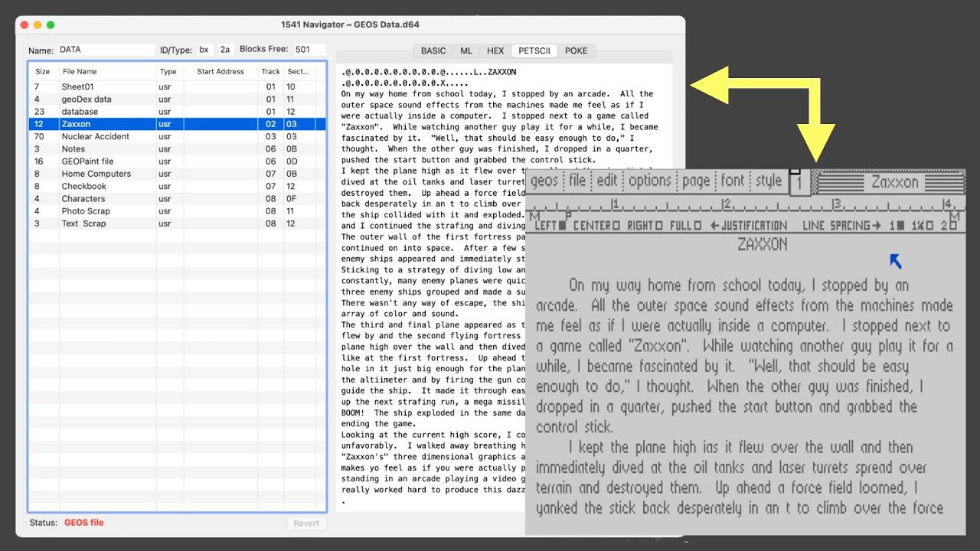Select the 'Characters' file row
980x551 pixels.
178,198
